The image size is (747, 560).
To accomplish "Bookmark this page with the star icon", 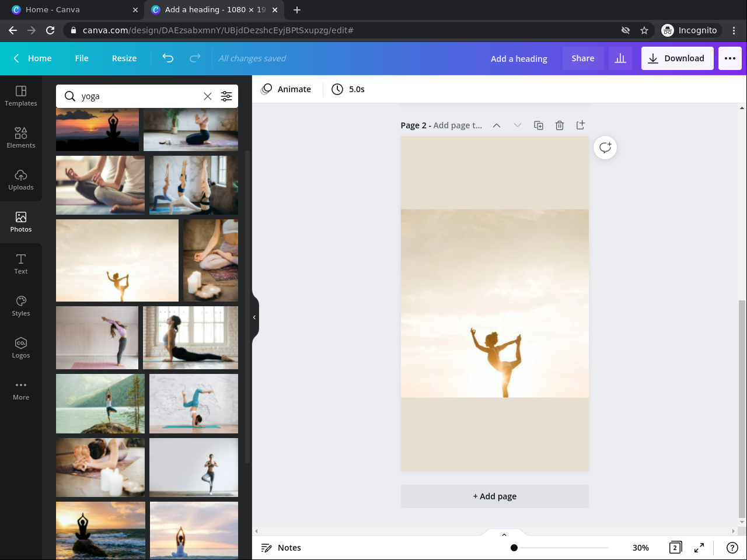I will (x=644, y=30).
